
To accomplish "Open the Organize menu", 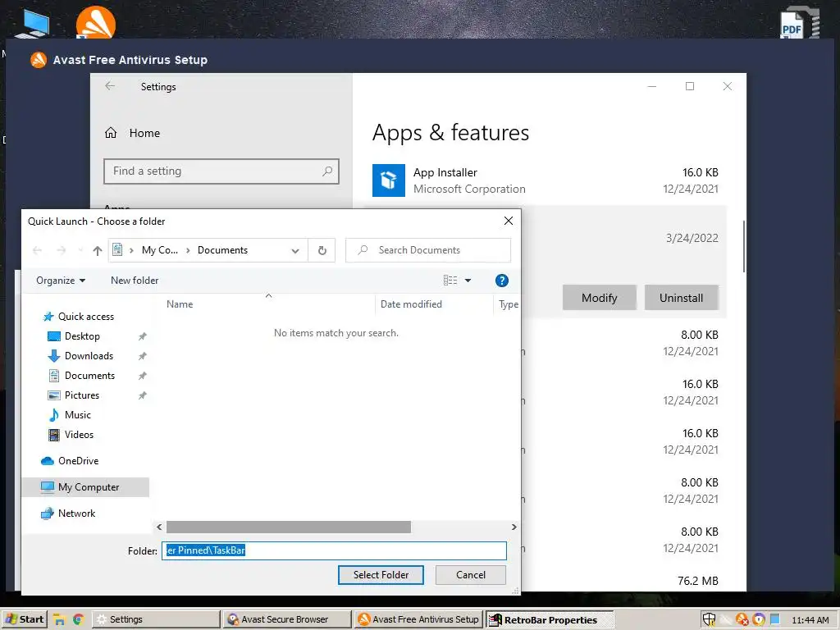I will 61,281.
